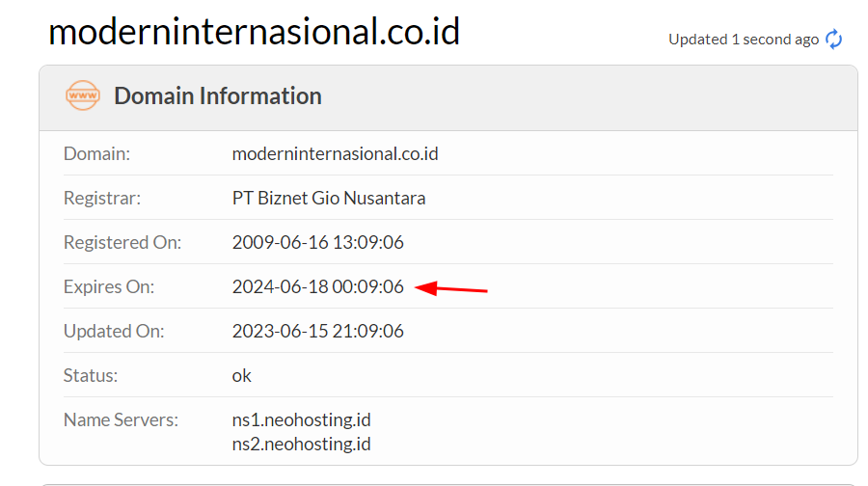Click the Domain: field label
Viewport: 868px width, 486px height.
click(96, 153)
